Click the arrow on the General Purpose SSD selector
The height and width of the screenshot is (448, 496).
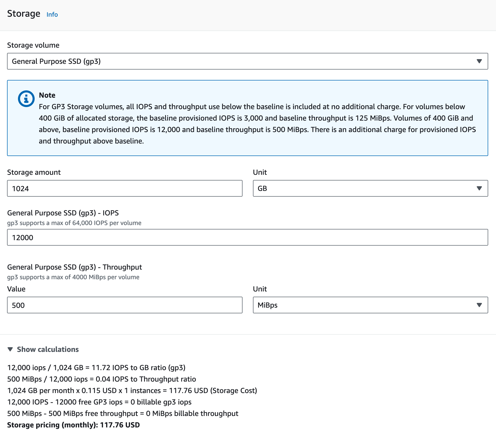pyautogui.click(x=479, y=61)
